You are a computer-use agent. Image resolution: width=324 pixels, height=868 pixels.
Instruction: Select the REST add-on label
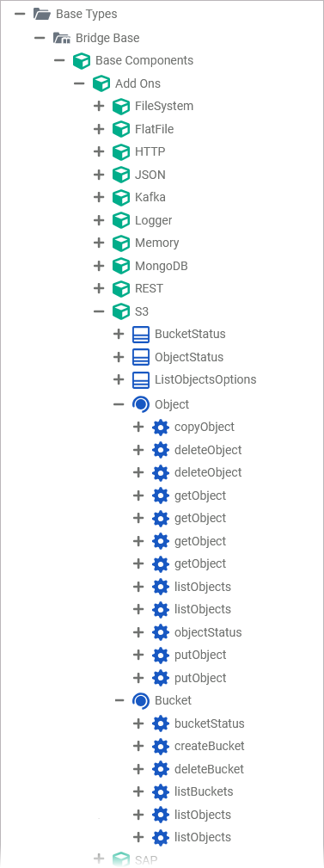pyautogui.click(x=149, y=288)
